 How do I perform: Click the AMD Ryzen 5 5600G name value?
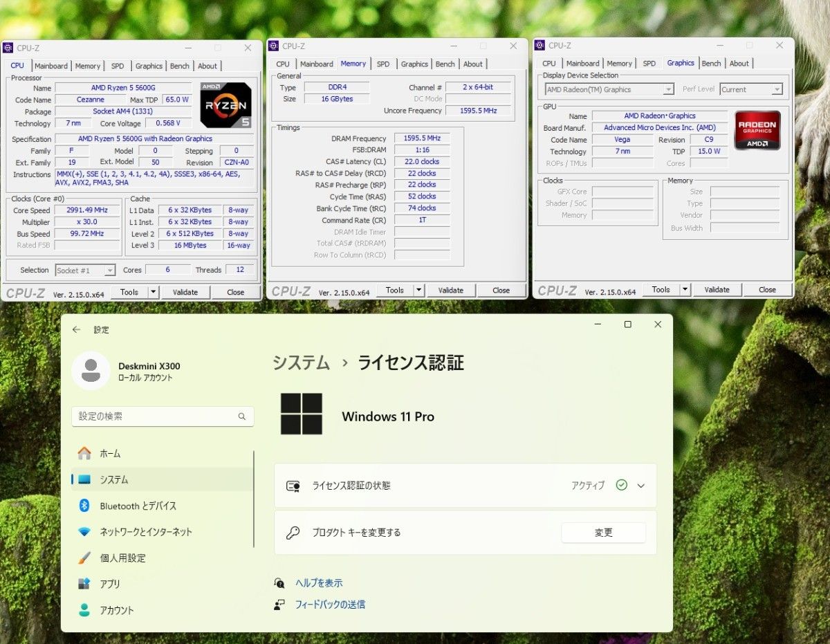(123, 88)
